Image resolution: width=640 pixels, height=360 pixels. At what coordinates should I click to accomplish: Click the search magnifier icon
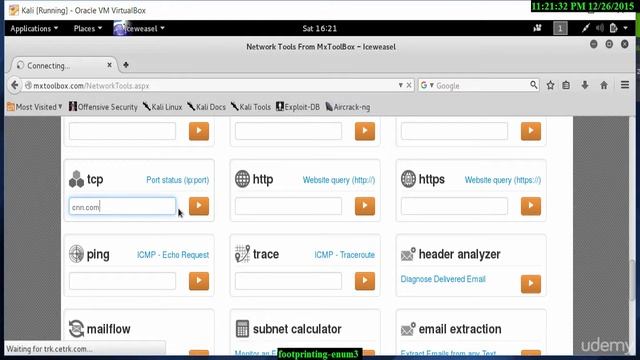point(533,85)
